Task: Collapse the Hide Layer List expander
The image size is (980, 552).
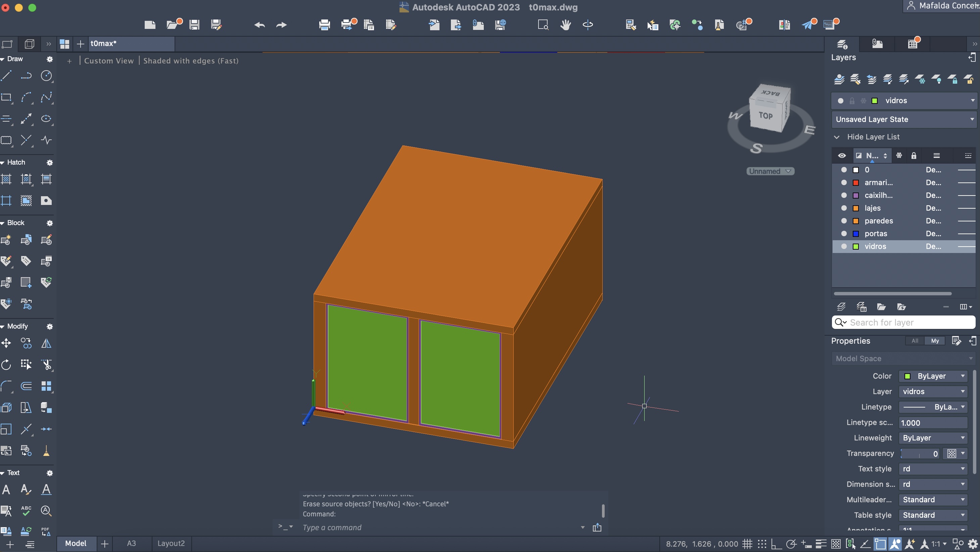Action: [837, 137]
